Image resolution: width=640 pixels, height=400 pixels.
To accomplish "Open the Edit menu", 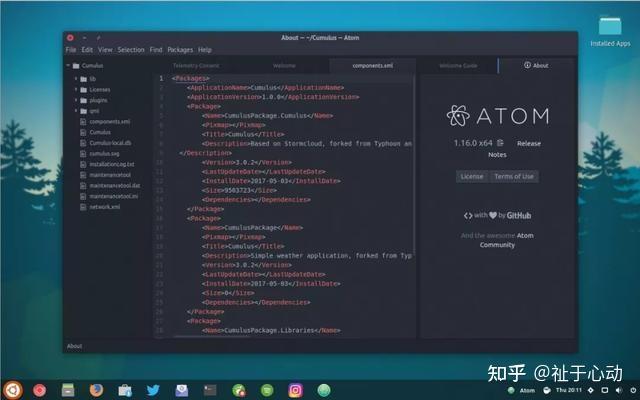I will tap(87, 50).
